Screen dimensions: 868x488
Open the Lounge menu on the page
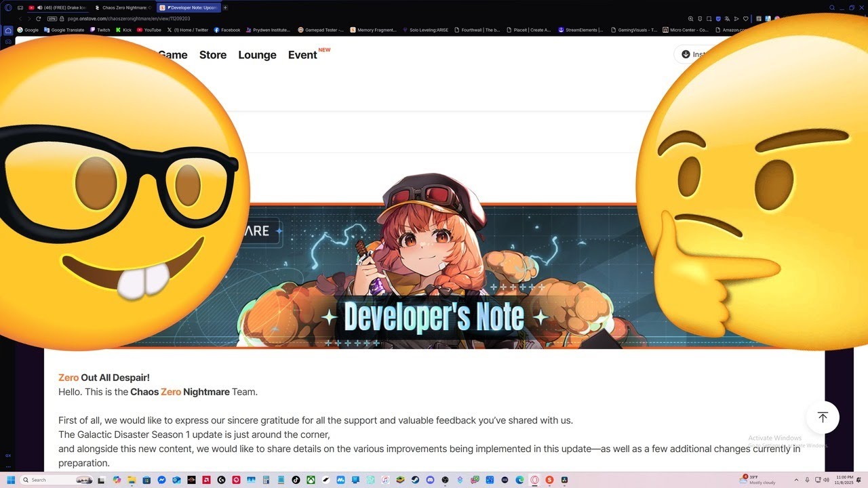coord(257,55)
